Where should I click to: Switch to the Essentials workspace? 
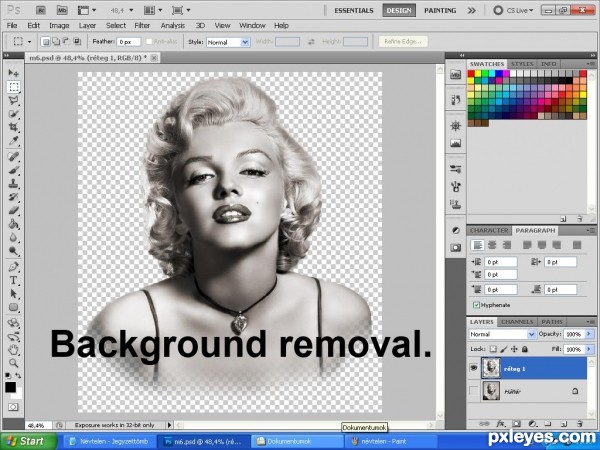click(x=354, y=10)
